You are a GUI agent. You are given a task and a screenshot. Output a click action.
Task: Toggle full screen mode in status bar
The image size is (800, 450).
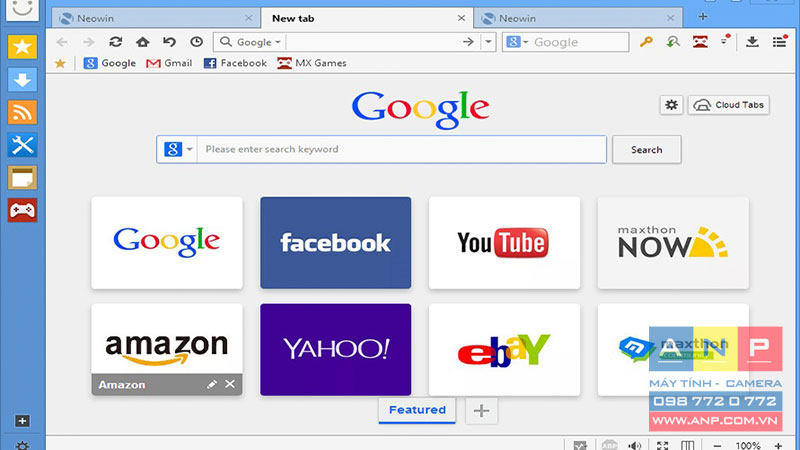tap(662, 445)
